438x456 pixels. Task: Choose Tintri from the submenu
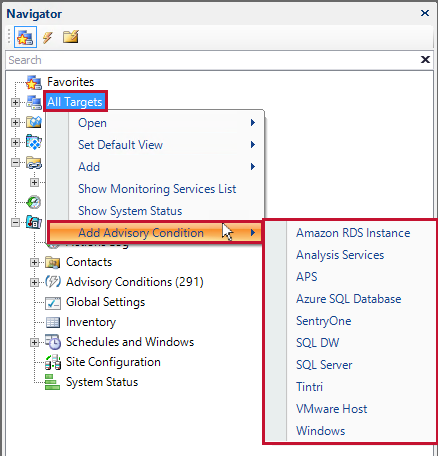309,387
